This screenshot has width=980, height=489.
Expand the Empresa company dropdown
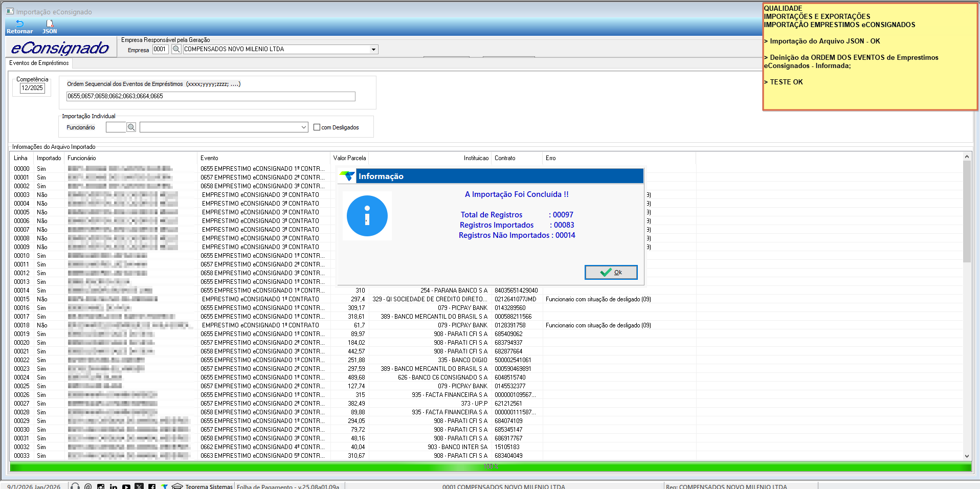click(x=373, y=50)
